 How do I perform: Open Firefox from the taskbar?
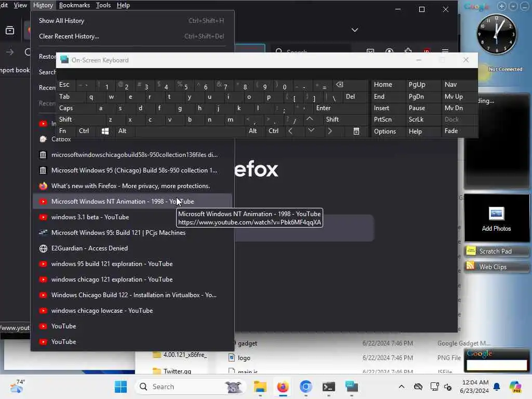tap(283, 387)
